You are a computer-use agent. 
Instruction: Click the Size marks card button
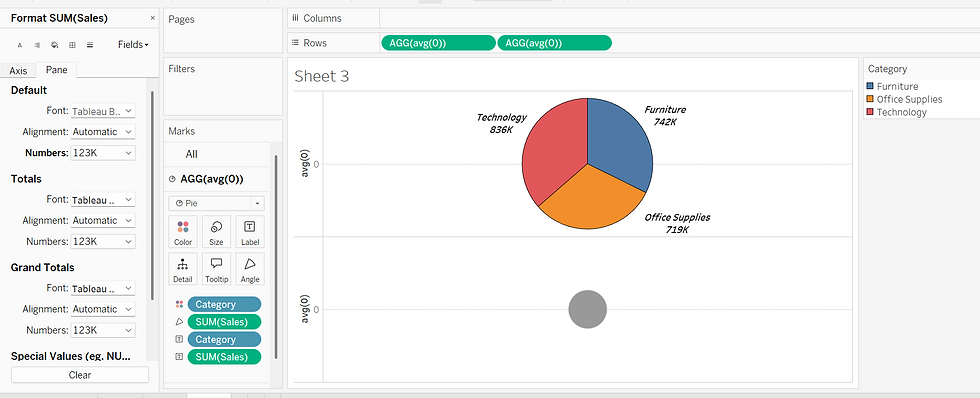coord(216,232)
